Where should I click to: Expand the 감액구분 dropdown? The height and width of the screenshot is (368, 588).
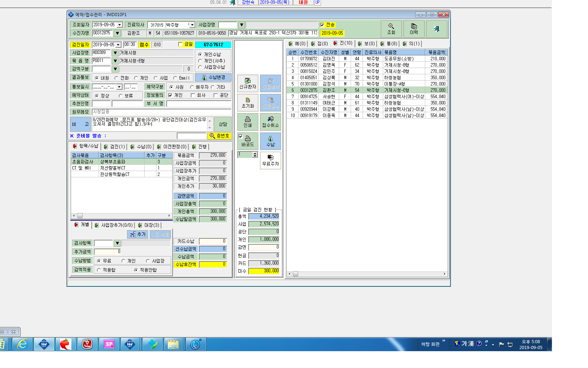(x=115, y=69)
